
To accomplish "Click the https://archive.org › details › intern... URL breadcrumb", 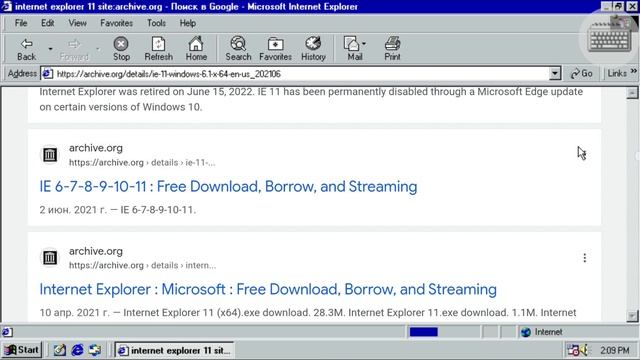I will [x=142, y=265].
